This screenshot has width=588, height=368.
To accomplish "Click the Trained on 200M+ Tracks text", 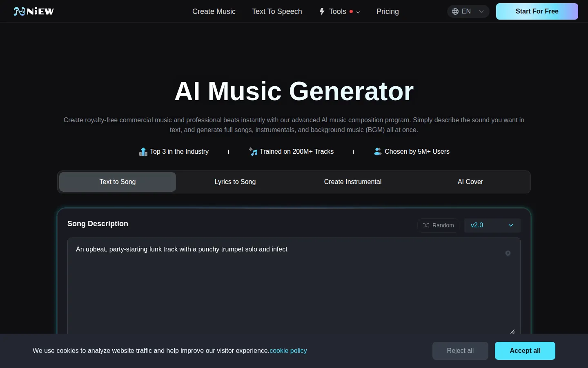I will 297,152.
